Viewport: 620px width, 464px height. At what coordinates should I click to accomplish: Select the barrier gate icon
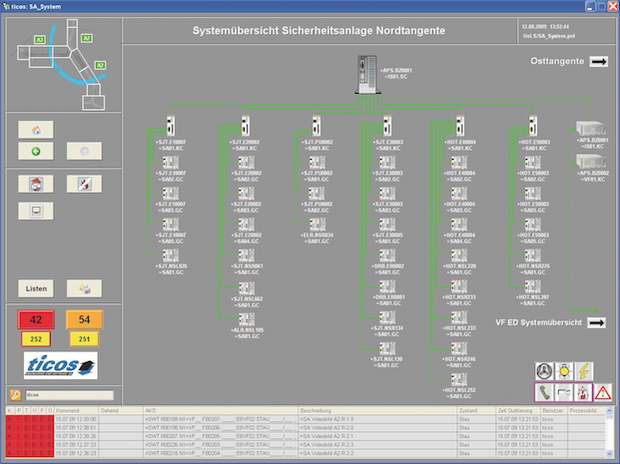(563, 392)
